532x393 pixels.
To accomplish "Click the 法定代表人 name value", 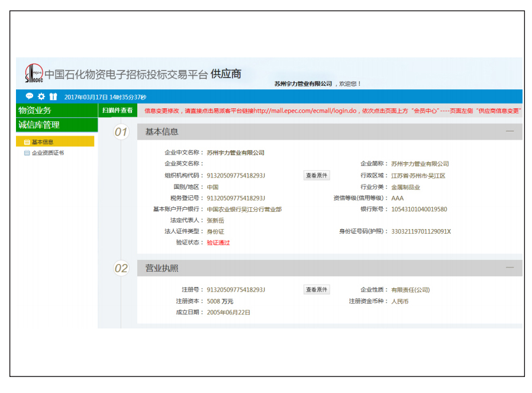I will pyautogui.click(x=215, y=220).
